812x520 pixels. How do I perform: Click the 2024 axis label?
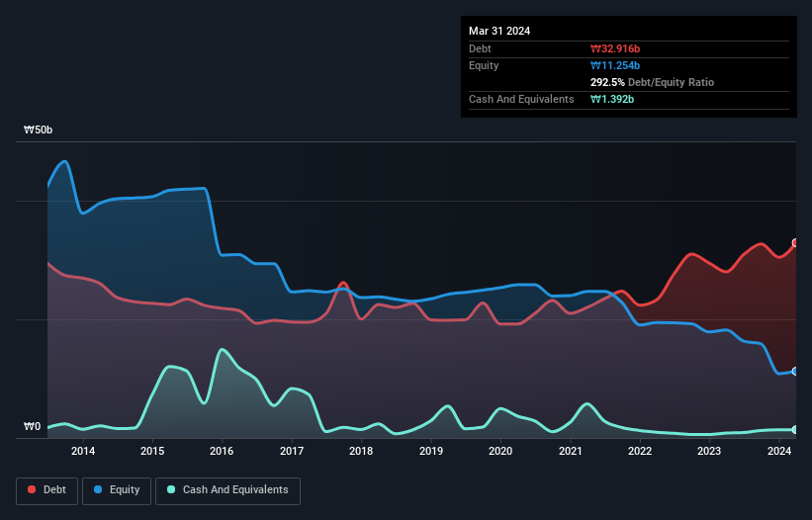click(778, 451)
